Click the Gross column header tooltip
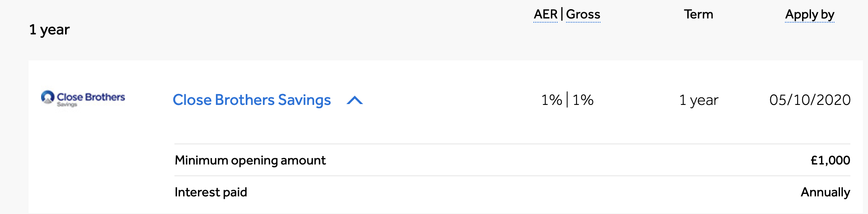 (x=583, y=14)
